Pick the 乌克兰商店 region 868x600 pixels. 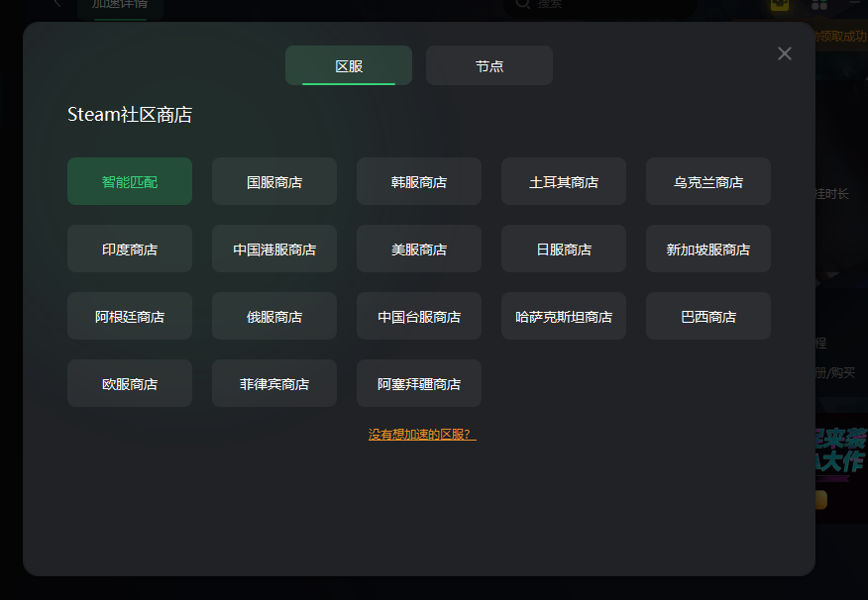coord(708,181)
